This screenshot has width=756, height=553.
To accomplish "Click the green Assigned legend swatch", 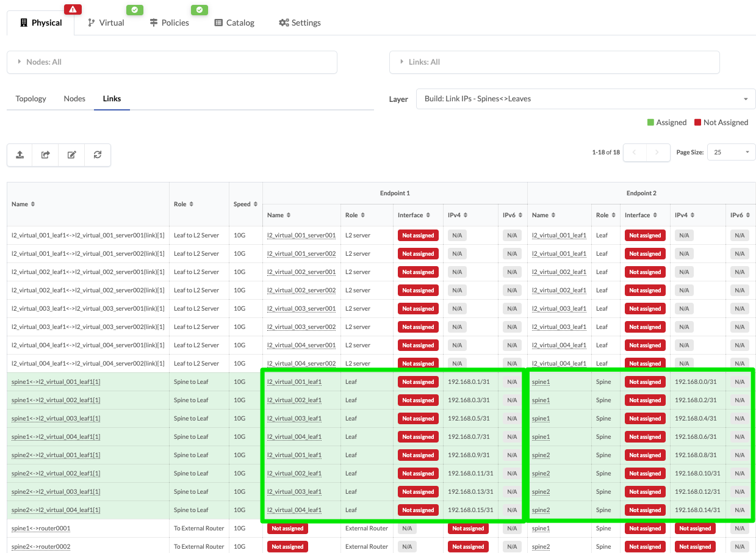I will pyautogui.click(x=650, y=123).
